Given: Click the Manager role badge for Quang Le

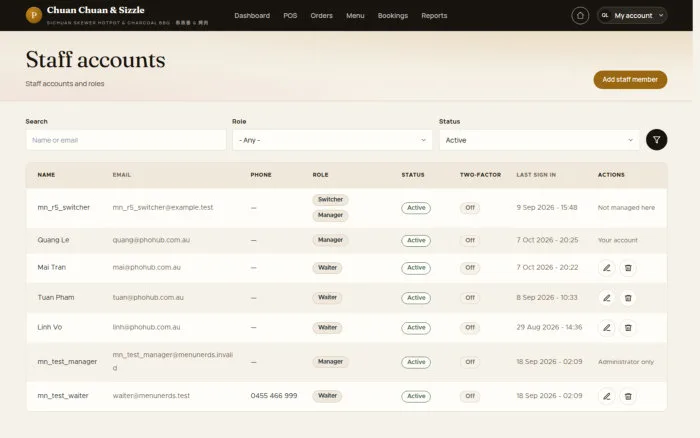Looking at the screenshot, I should (330, 240).
